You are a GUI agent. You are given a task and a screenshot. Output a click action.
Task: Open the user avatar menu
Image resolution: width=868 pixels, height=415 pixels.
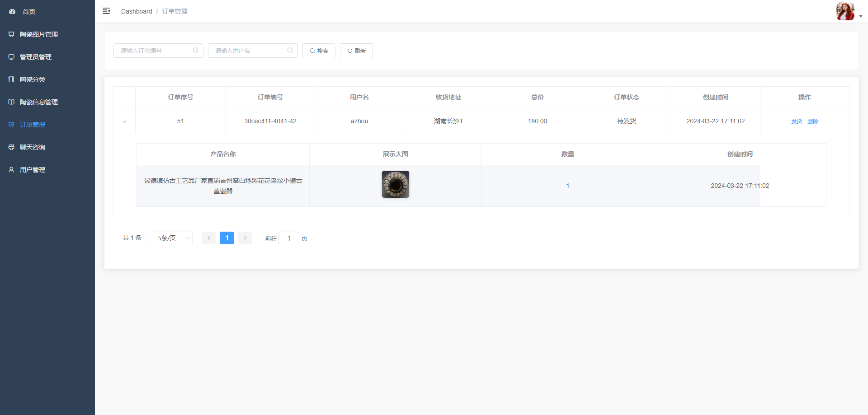(x=845, y=11)
